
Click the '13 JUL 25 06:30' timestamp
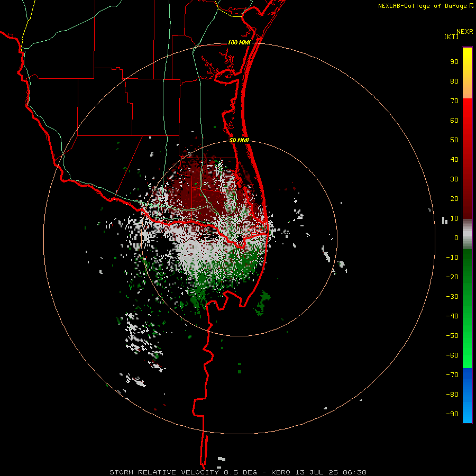[331, 472]
